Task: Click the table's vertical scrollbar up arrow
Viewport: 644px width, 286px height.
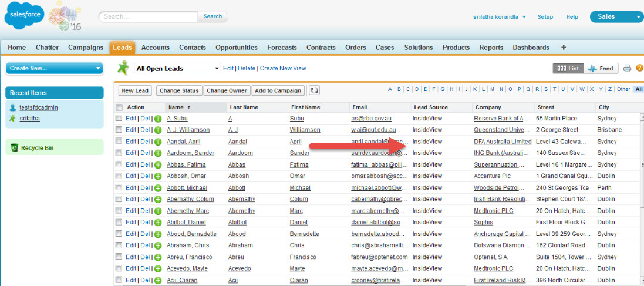Action: [642, 117]
